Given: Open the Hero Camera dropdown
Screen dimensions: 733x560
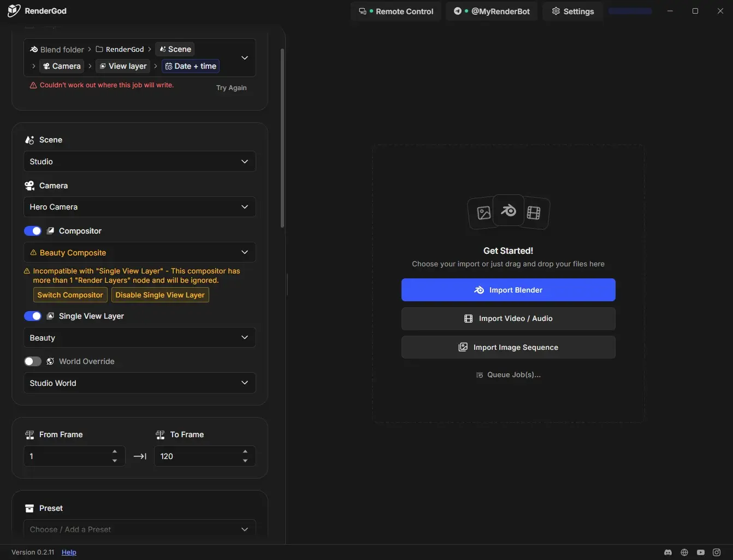Looking at the screenshot, I should coord(140,207).
